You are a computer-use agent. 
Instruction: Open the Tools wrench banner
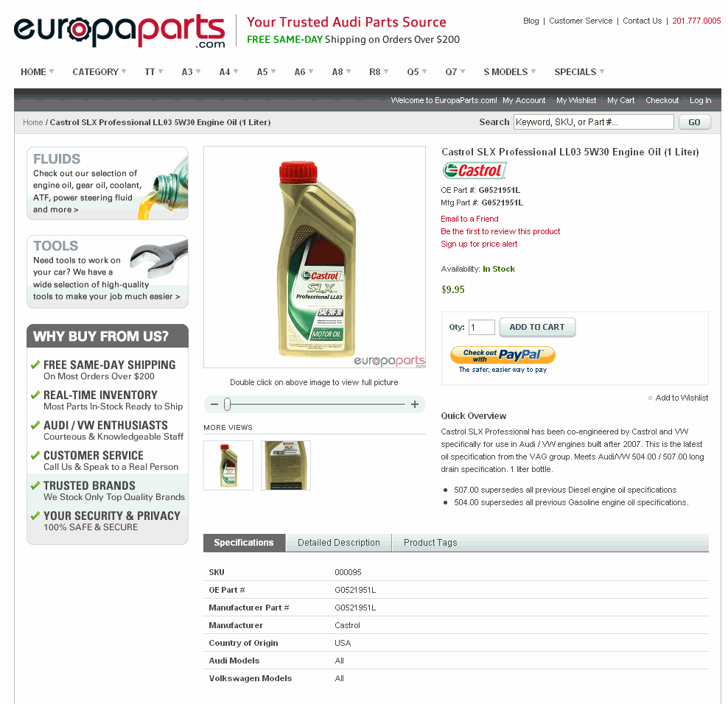108,272
